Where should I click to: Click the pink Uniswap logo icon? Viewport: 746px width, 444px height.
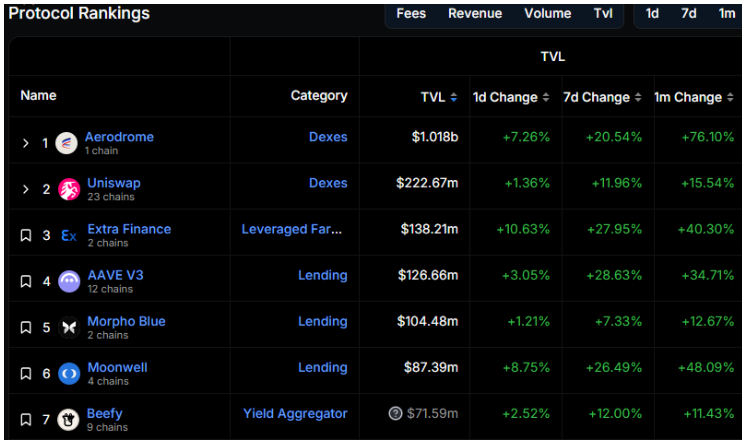tap(69, 190)
